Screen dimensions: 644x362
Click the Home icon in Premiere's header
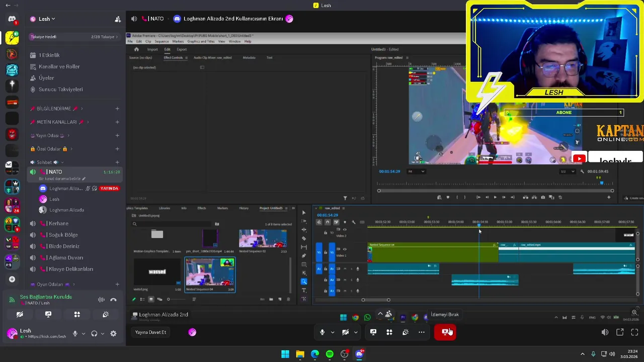pos(136,49)
